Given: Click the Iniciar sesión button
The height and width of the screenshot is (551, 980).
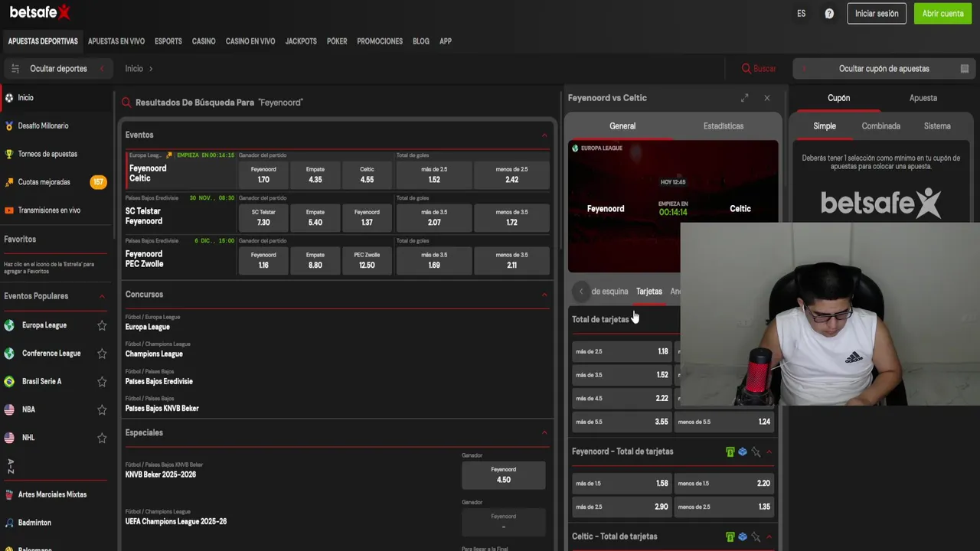Looking at the screenshot, I should pyautogui.click(x=877, y=14).
